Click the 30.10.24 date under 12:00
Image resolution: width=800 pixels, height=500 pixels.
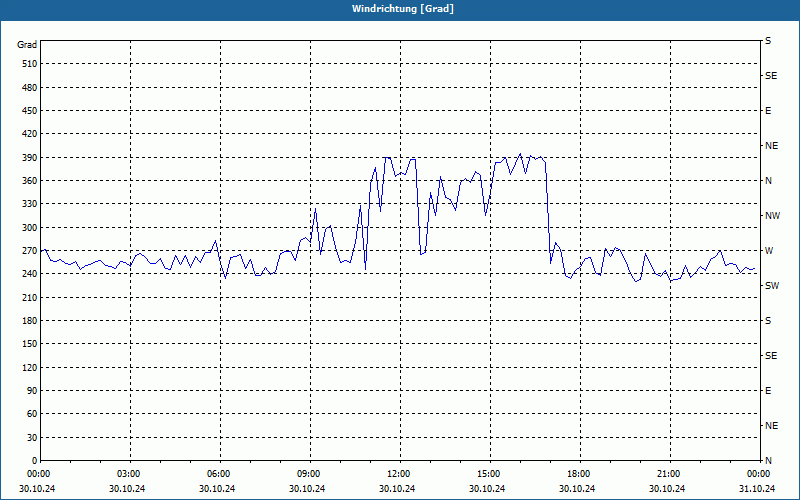(x=397, y=489)
